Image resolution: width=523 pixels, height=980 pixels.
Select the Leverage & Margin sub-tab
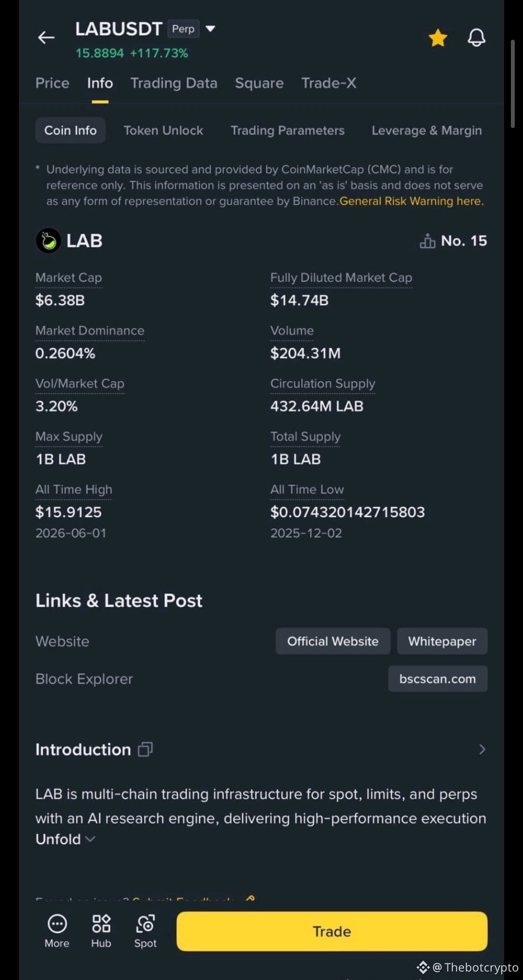click(427, 130)
